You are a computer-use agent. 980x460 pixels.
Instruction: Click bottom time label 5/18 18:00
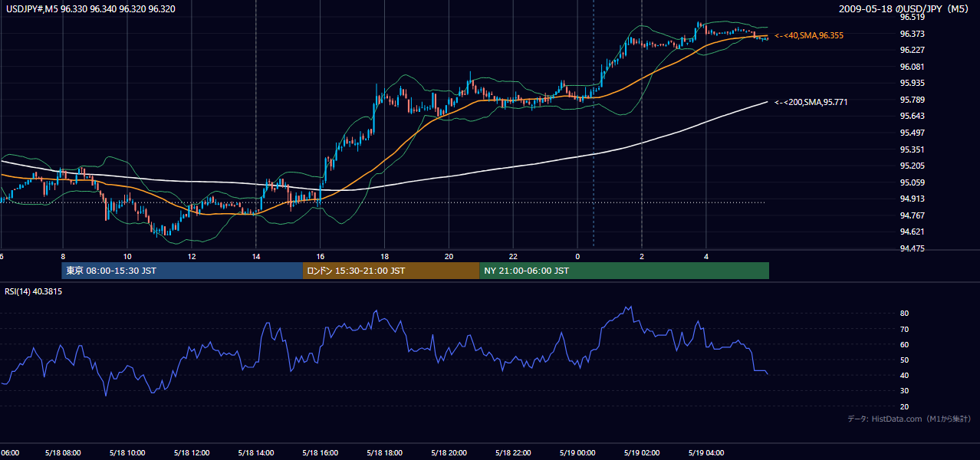point(385,452)
